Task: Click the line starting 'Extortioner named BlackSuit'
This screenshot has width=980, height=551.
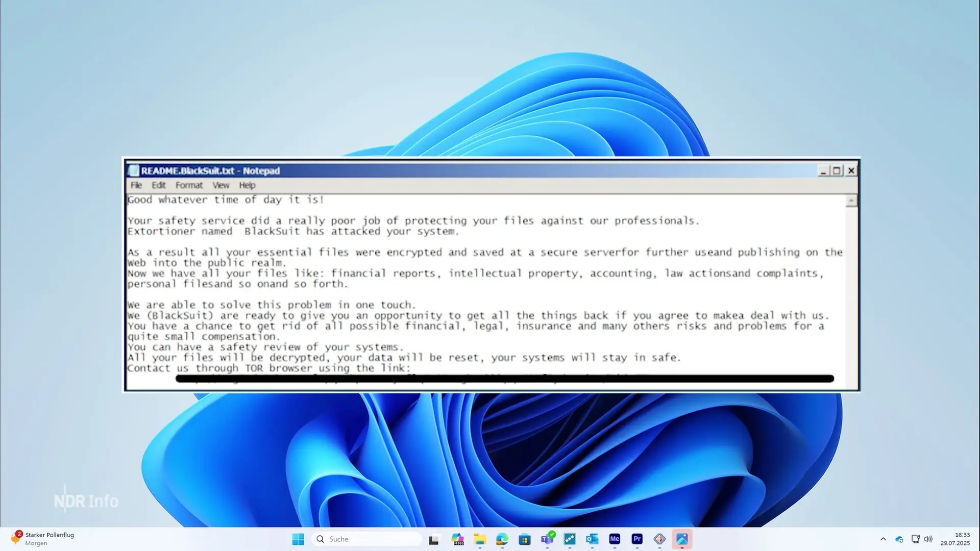Action: coord(293,231)
